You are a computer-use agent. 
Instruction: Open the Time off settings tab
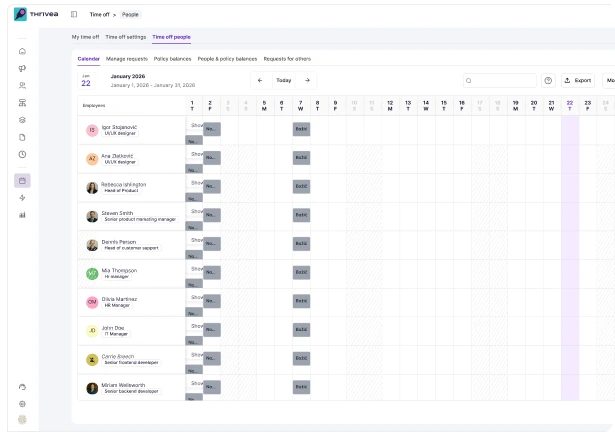126,37
